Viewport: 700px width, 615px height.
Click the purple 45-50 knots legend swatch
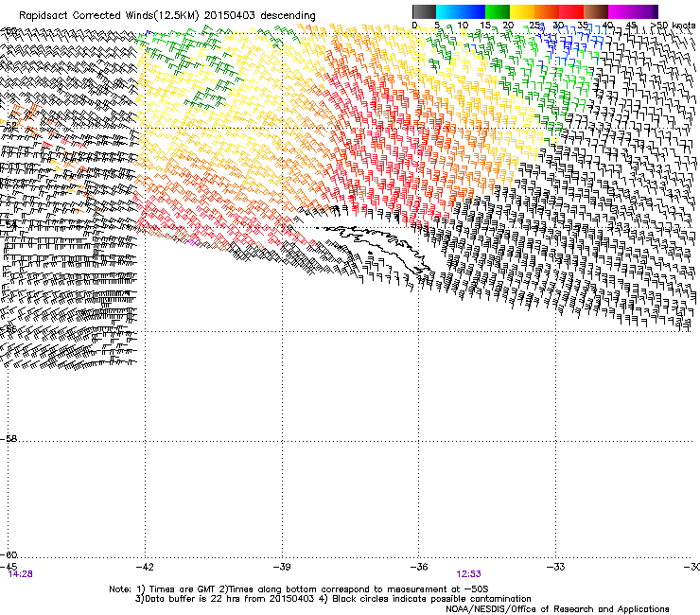click(x=645, y=11)
